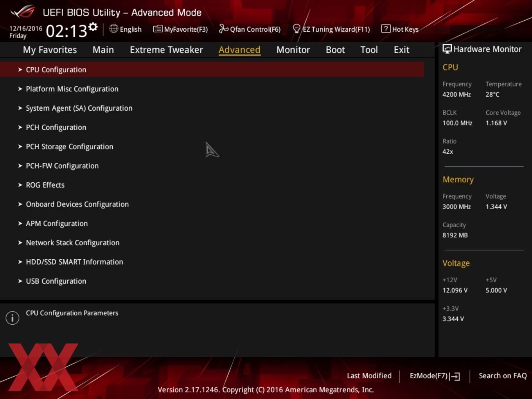
Task: Click memory capacity value 8192 MB
Action: [x=455, y=235]
